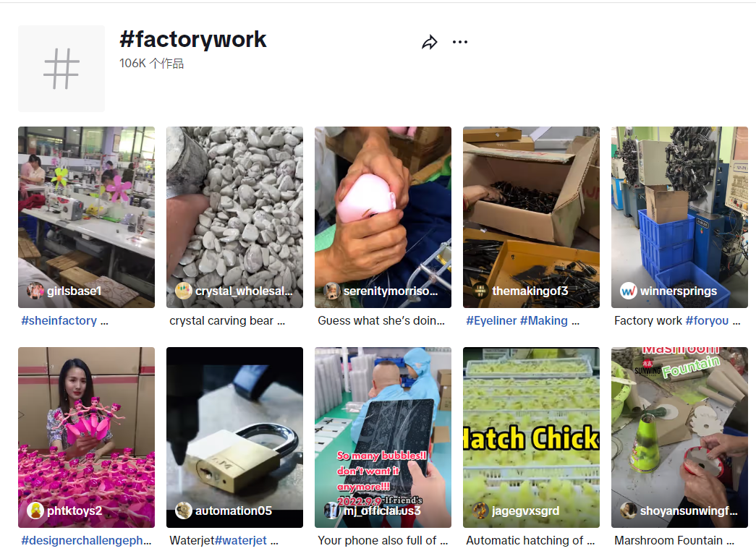Click the share arrow icon

[x=429, y=43]
